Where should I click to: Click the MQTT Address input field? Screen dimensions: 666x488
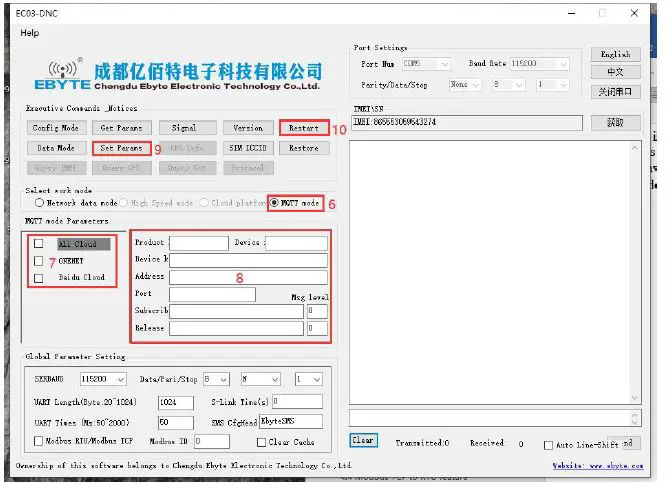248,277
